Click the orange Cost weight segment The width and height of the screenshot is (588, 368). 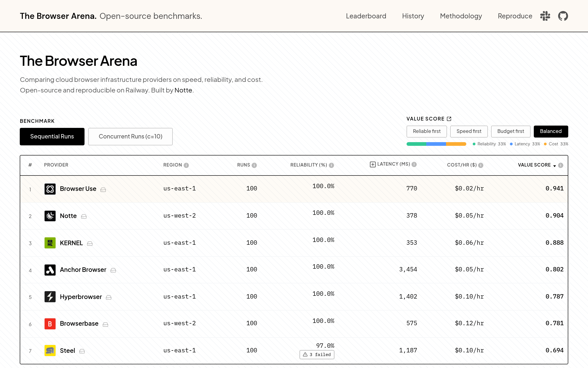coord(456,144)
